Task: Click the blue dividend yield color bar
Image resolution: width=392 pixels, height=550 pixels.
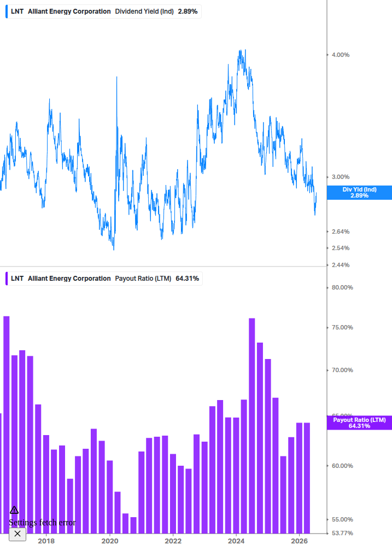Action: pos(7,11)
